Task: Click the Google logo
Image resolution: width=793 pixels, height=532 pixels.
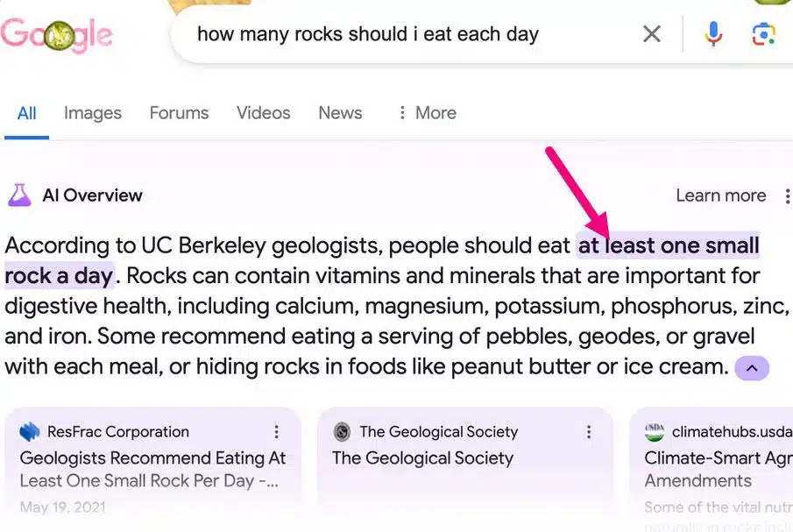Action: [x=57, y=35]
